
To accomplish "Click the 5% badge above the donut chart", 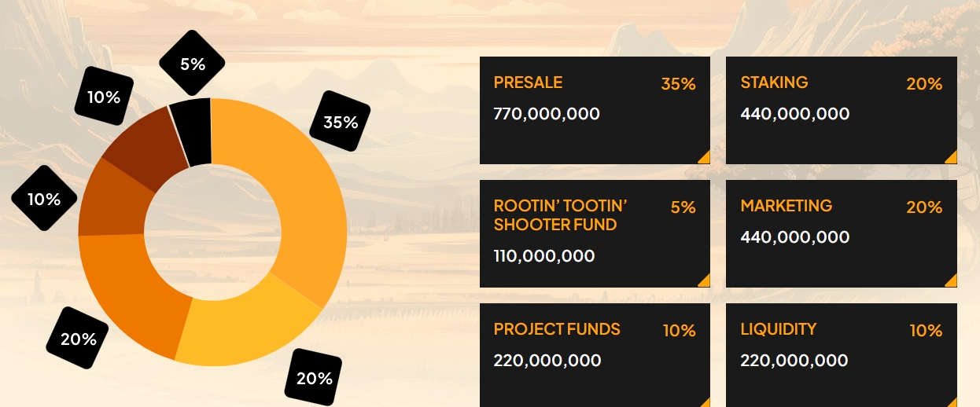I will click(193, 64).
